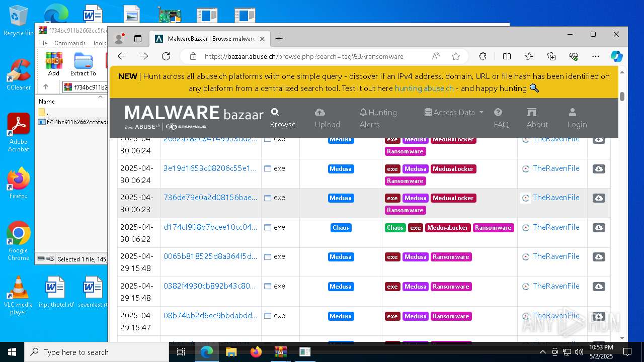Screen dimensions: 644x362
Task: Download sample 0065b818525d8a364f5d cloud icon
Action: (x=599, y=257)
